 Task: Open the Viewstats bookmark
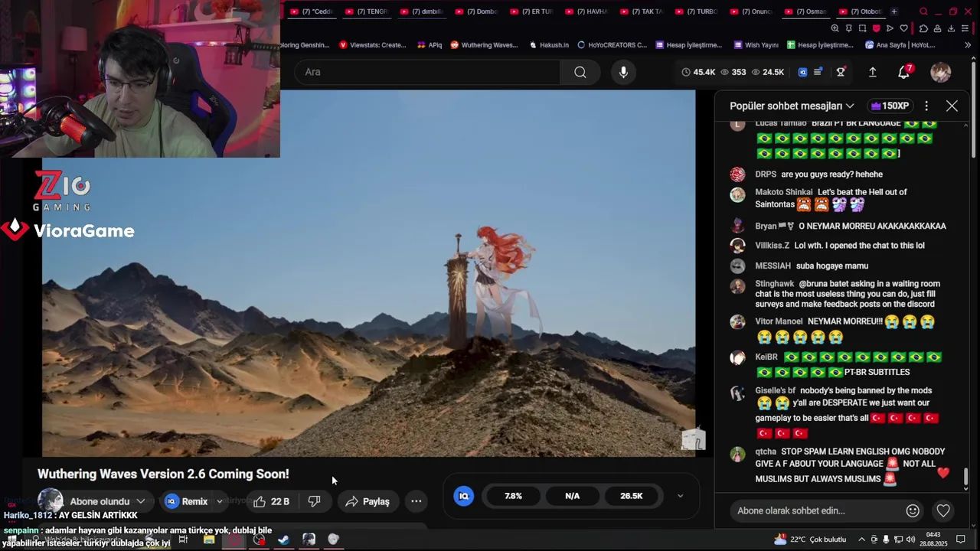tap(373, 45)
